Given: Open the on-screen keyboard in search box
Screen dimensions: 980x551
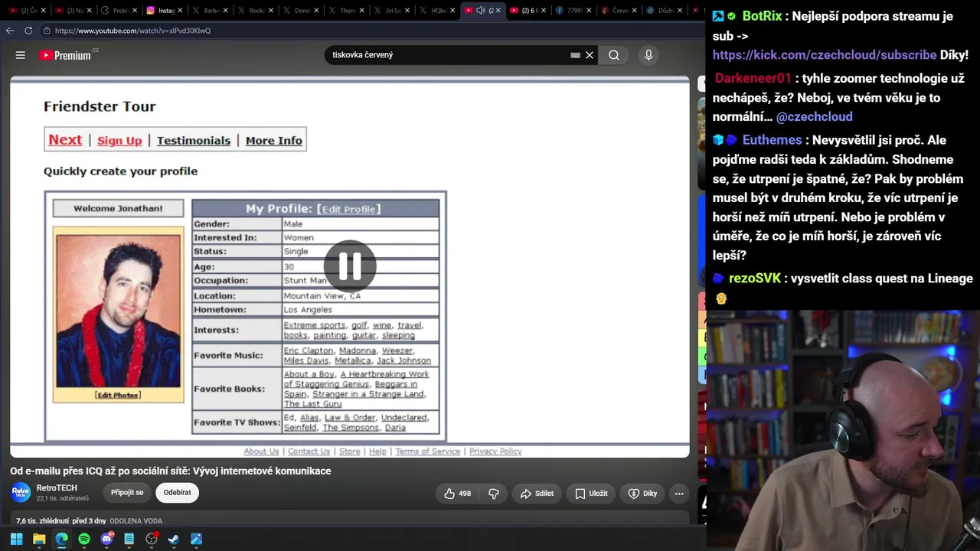Looking at the screenshot, I should (575, 55).
